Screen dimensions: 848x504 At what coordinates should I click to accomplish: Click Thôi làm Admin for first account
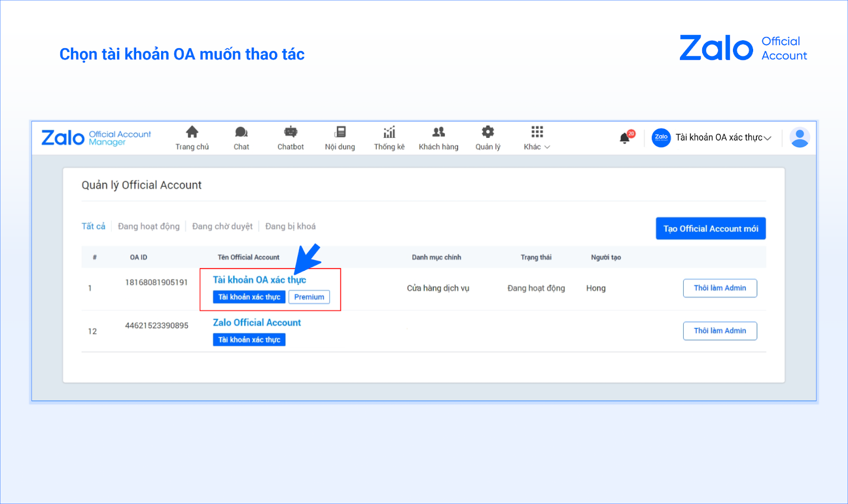pos(720,288)
